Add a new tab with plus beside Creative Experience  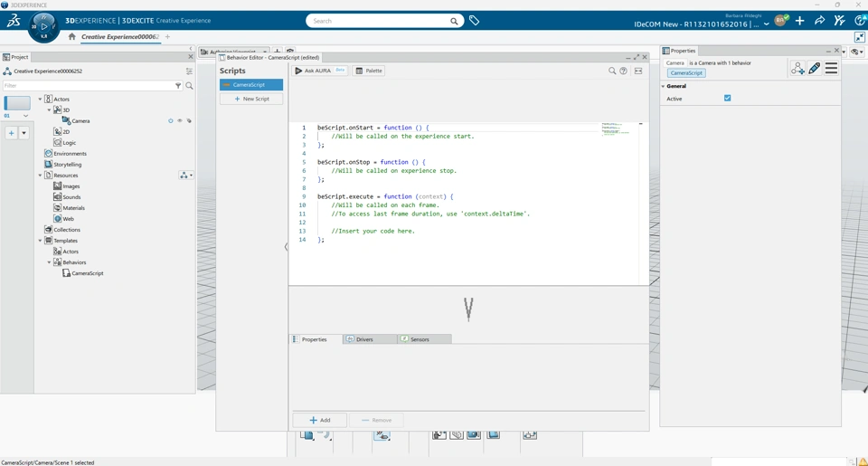pos(168,36)
